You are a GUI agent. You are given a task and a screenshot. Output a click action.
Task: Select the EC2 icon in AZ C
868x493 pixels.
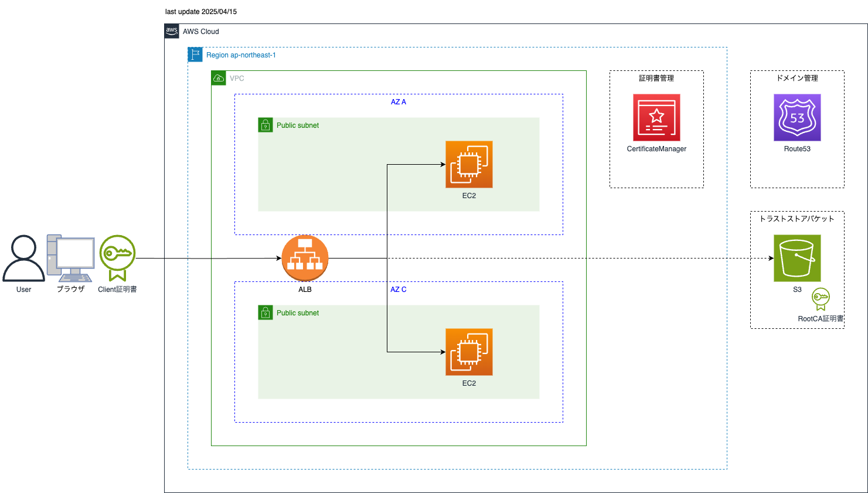[x=469, y=352]
